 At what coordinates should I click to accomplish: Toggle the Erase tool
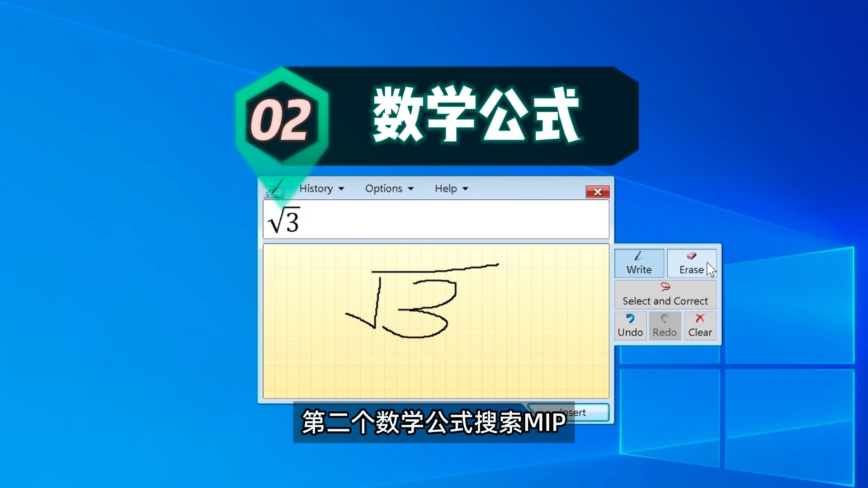[692, 262]
